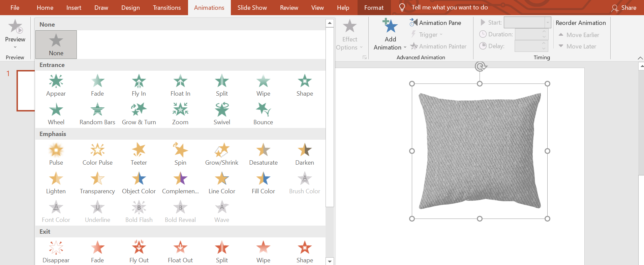The height and width of the screenshot is (265, 644).
Task: Select the Color Pulse emphasis animation
Action: 97,154
